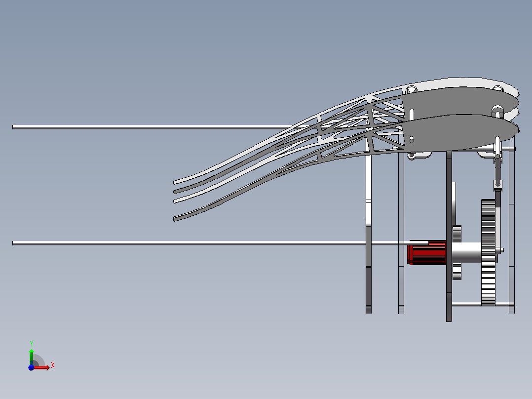The width and height of the screenshot is (532, 399).
Task: Select the small gear beside the red motor
Action: coord(456,253)
